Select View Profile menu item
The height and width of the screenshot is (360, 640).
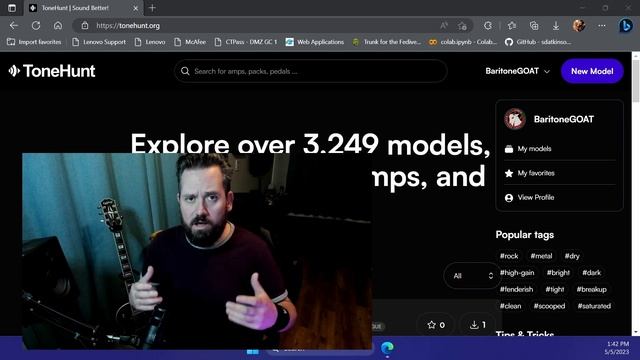coord(536,198)
